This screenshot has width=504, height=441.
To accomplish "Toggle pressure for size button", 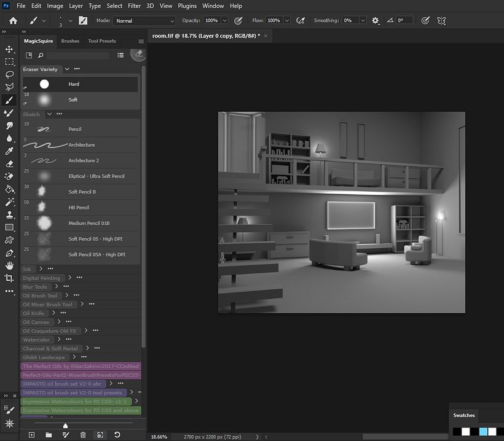I will [x=425, y=20].
